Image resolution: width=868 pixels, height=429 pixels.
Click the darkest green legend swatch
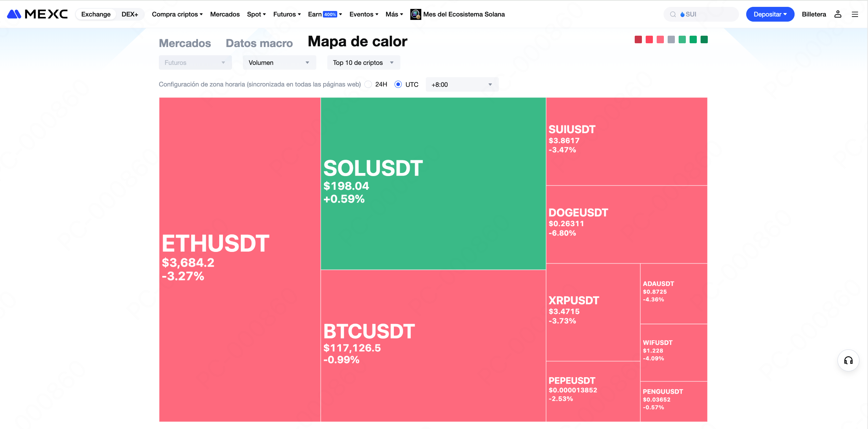click(704, 39)
